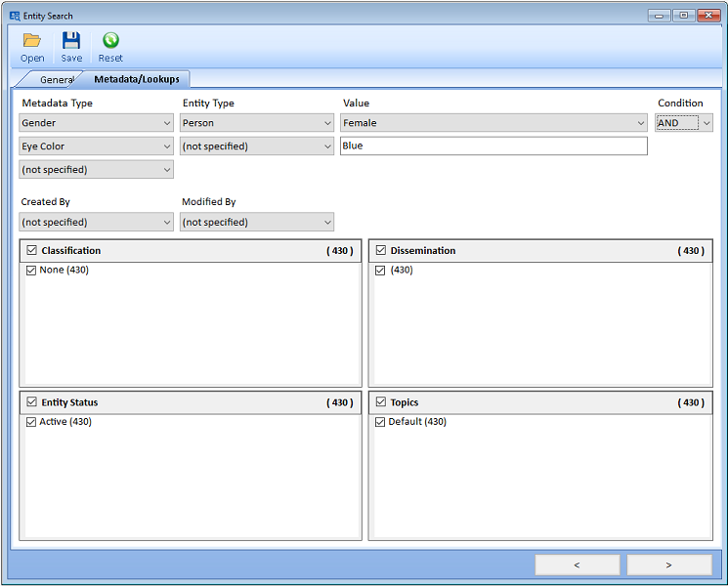Click the next (>) button
The width and height of the screenshot is (728, 586).
pyautogui.click(x=669, y=565)
